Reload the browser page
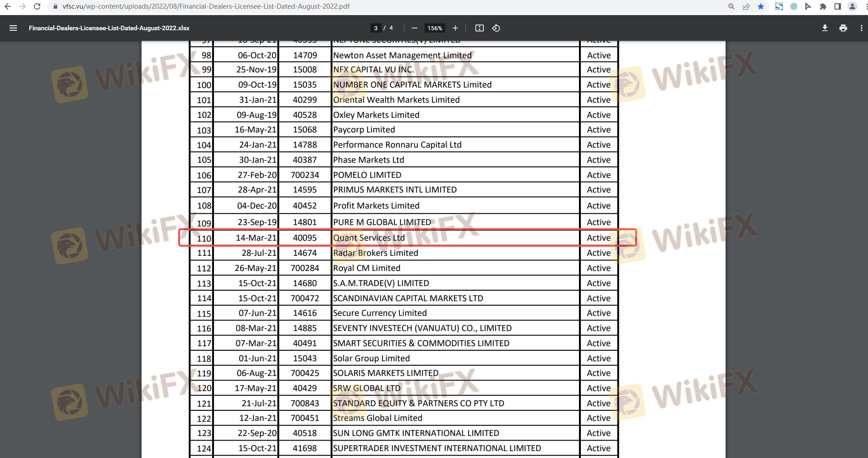This screenshot has height=458, width=868. [x=37, y=6]
